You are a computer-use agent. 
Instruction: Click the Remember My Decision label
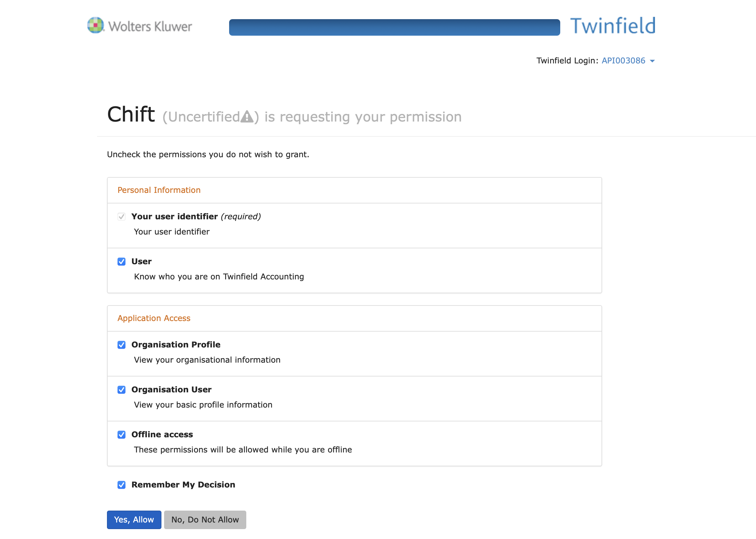[183, 485]
